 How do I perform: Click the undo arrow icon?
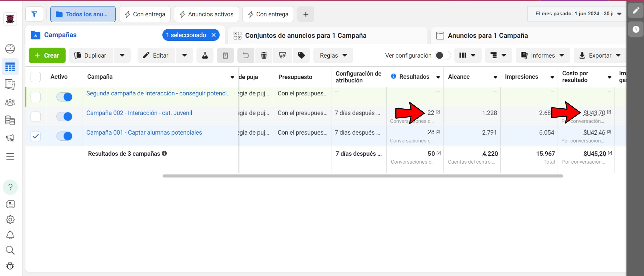point(246,55)
